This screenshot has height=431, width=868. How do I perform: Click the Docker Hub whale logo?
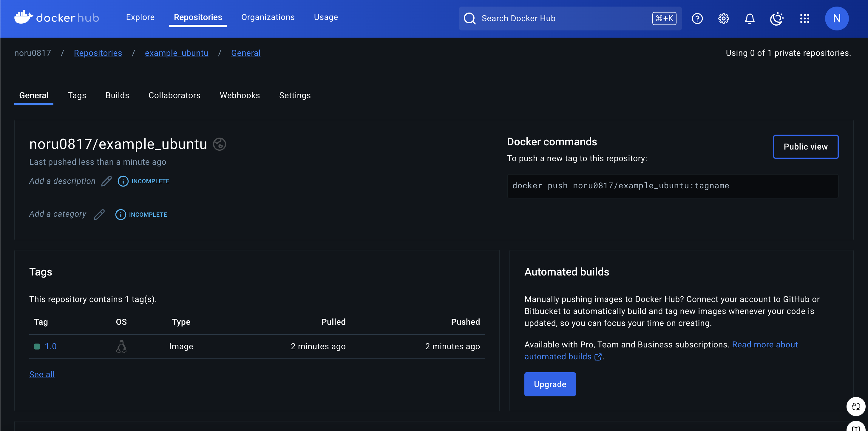(x=24, y=17)
